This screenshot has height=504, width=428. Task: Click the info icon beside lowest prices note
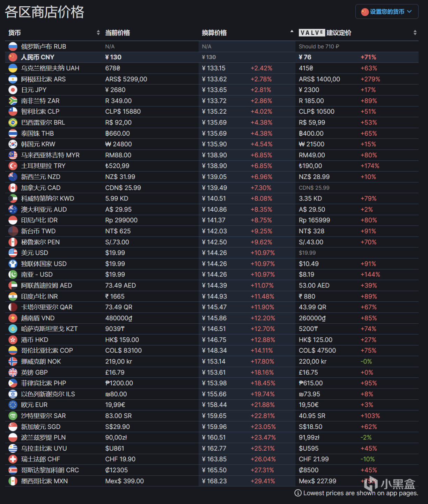(x=298, y=493)
